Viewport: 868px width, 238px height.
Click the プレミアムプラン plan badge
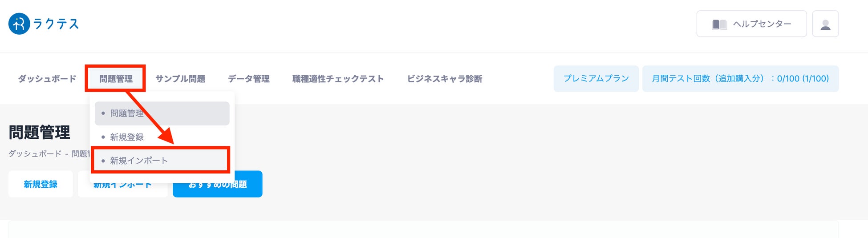pyautogui.click(x=596, y=79)
